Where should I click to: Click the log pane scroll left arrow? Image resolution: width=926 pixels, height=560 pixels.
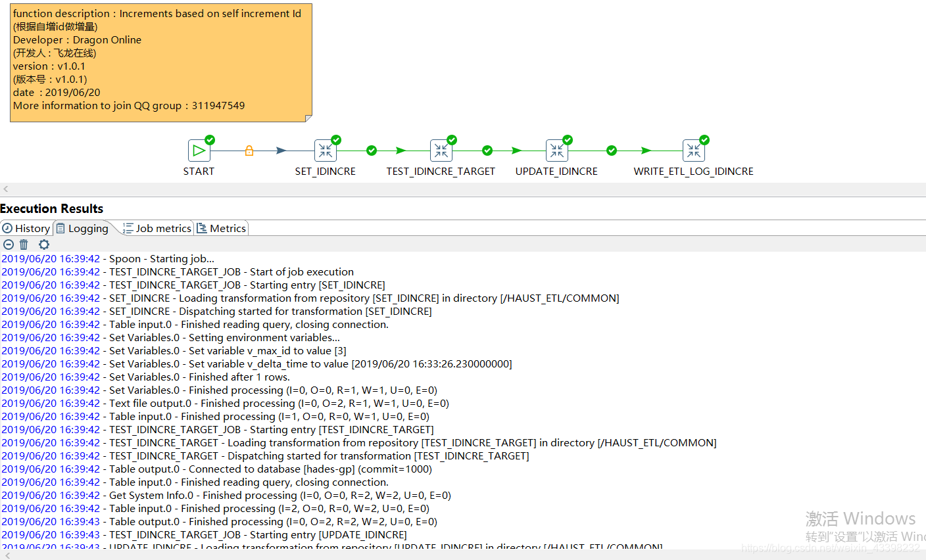pyautogui.click(x=6, y=555)
